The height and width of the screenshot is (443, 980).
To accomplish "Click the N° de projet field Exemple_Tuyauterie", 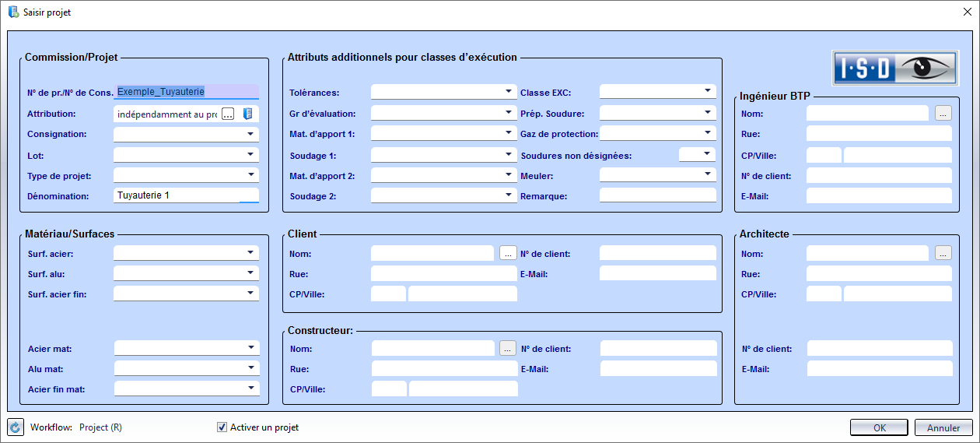I will pos(186,92).
